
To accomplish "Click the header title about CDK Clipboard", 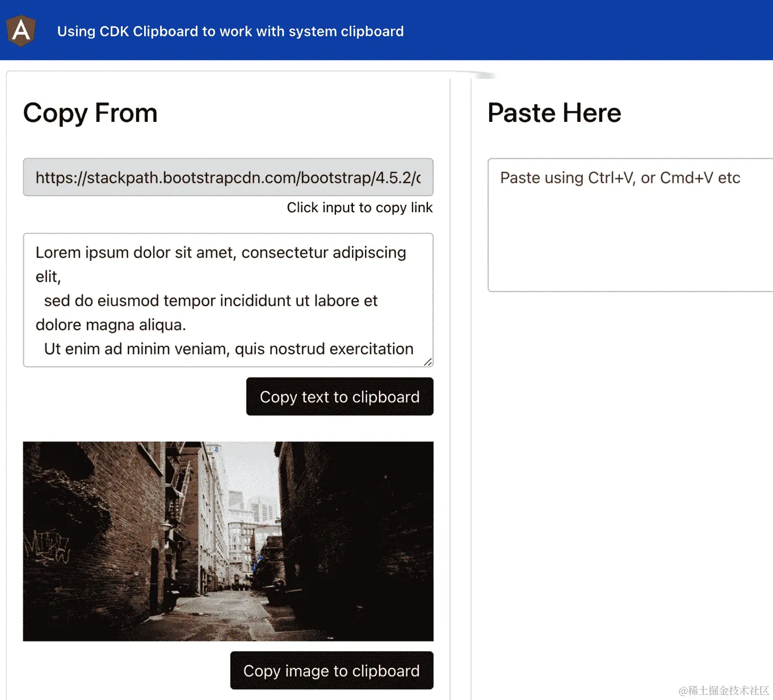I will pos(230,31).
